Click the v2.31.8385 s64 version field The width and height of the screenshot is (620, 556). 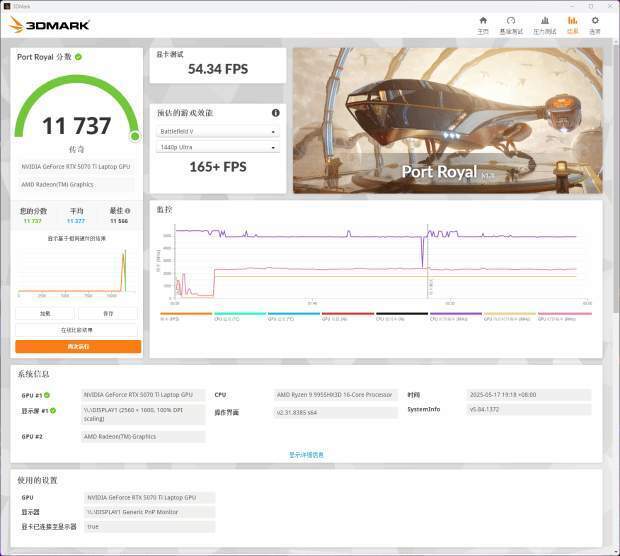(335, 412)
